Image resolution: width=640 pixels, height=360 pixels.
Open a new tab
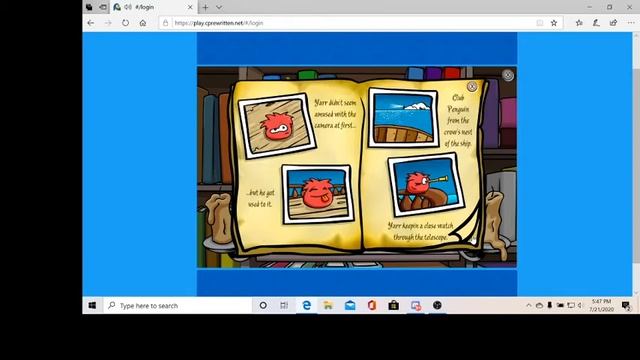(x=205, y=7)
